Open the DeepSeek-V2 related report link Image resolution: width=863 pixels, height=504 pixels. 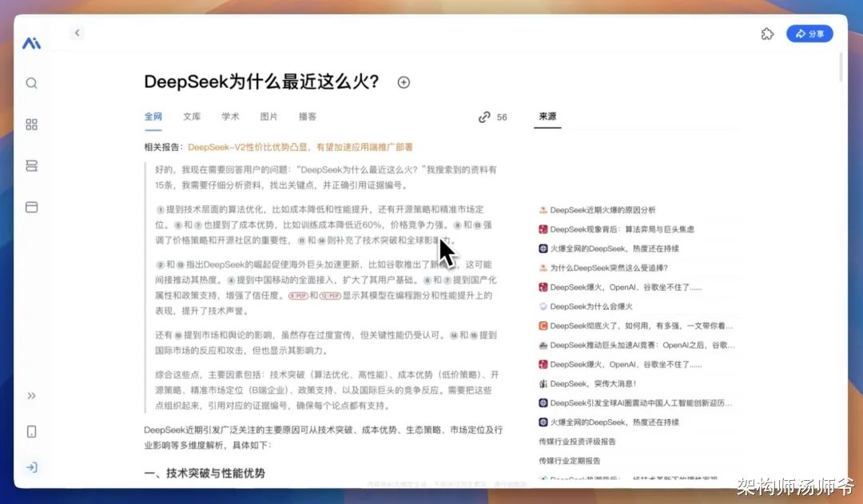click(x=300, y=147)
